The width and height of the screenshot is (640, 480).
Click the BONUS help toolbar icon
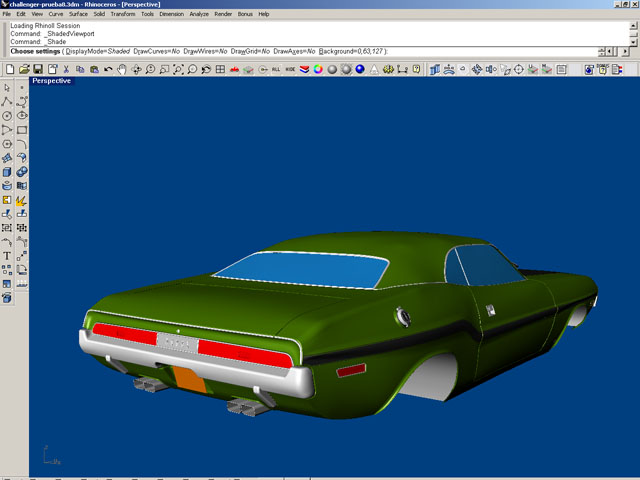(603, 69)
